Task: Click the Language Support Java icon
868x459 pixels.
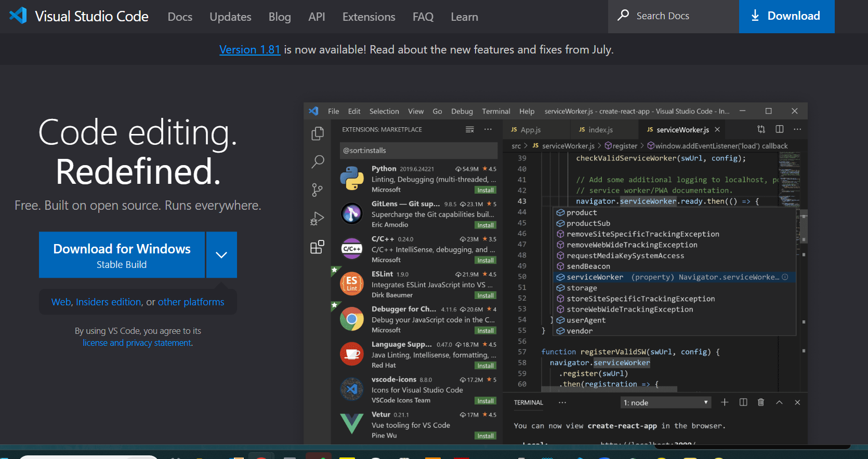Action: click(352, 354)
